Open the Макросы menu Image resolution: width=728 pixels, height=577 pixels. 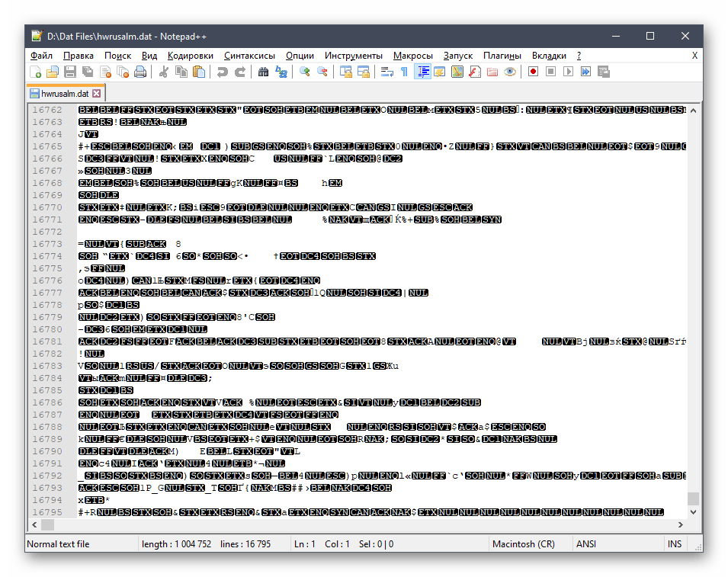[412, 56]
